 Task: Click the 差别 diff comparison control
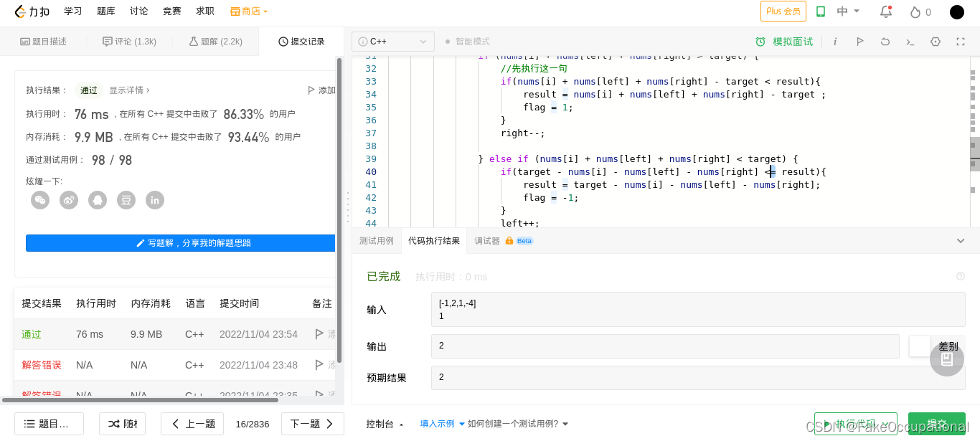click(947, 346)
